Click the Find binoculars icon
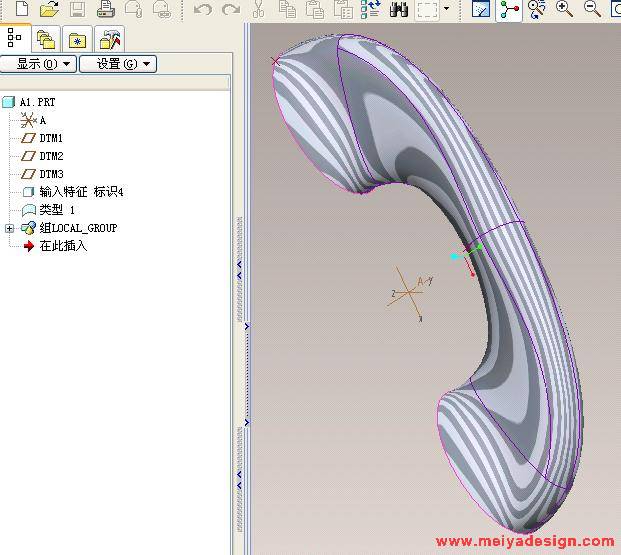The image size is (621, 555). point(399,9)
